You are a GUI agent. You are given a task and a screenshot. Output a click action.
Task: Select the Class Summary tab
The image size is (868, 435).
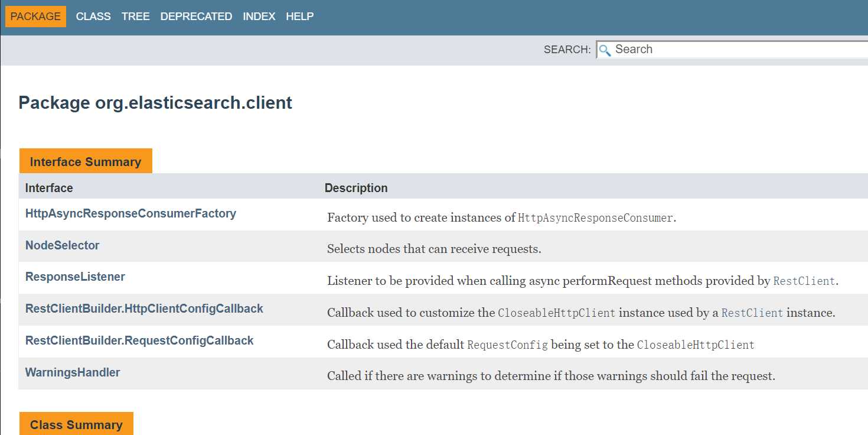point(76,424)
